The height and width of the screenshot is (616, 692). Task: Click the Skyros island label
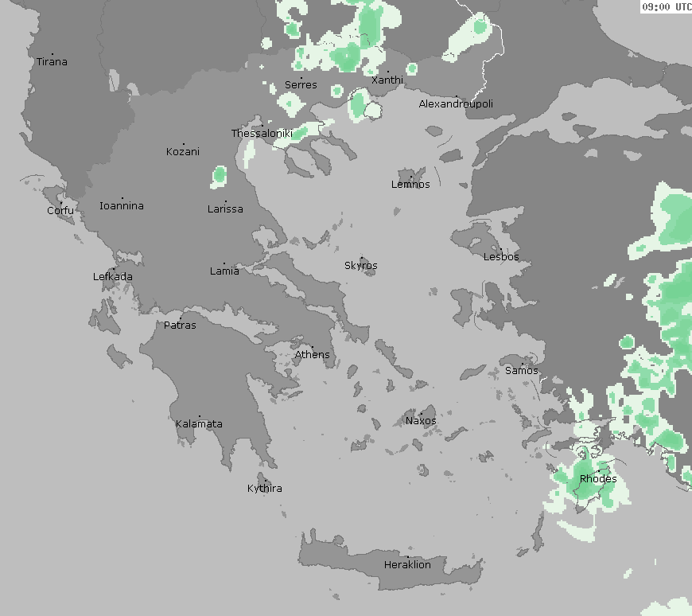(361, 266)
